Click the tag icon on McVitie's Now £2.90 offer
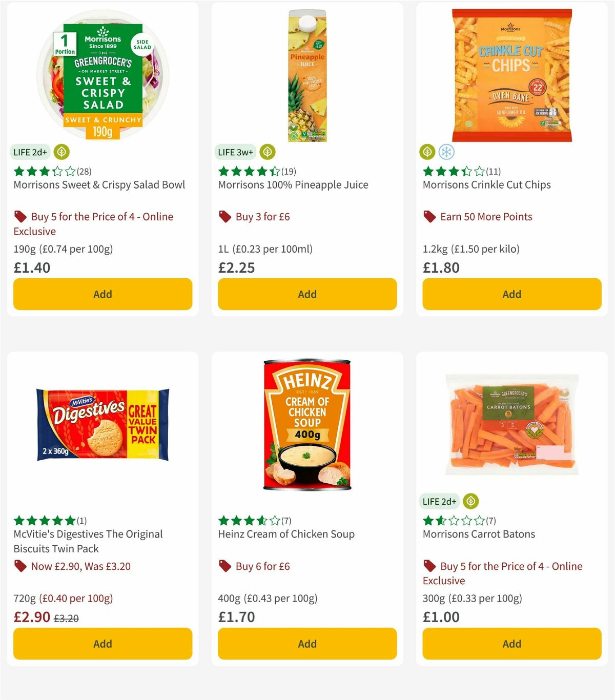615x700 pixels. click(20, 566)
